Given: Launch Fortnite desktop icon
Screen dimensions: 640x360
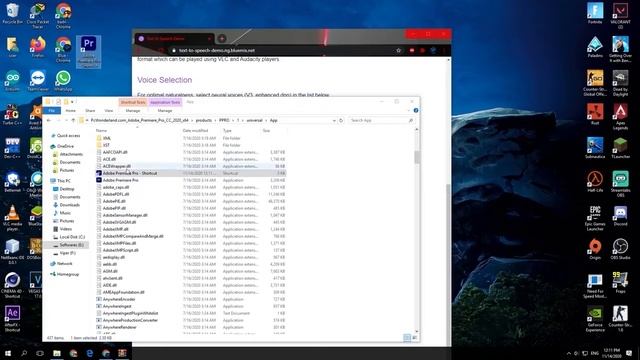Looking at the screenshot, I should pos(595,13).
